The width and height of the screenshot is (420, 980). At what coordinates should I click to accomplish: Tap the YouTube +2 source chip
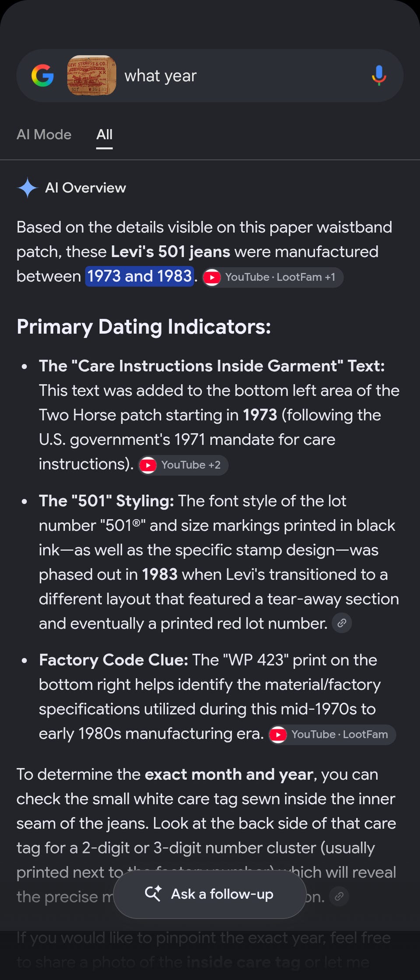(183, 465)
